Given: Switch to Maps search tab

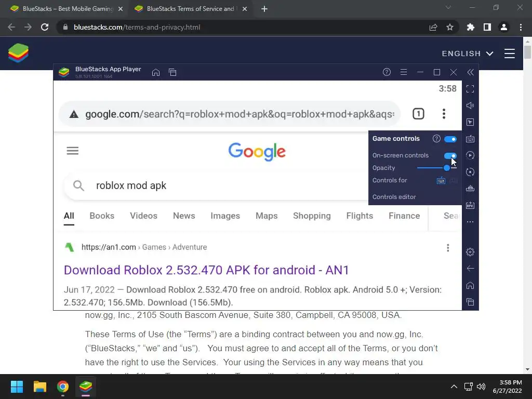Looking at the screenshot, I should click(x=267, y=216).
